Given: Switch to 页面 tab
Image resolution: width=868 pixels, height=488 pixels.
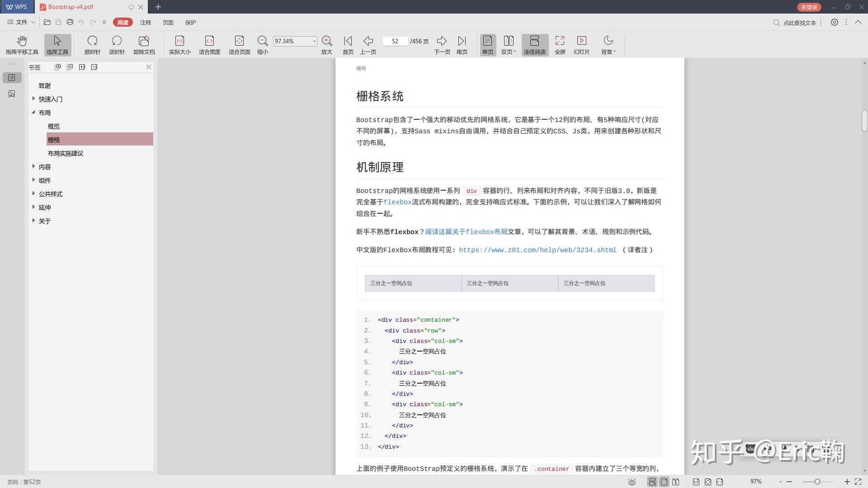Looking at the screenshot, I should coord(168,22).
